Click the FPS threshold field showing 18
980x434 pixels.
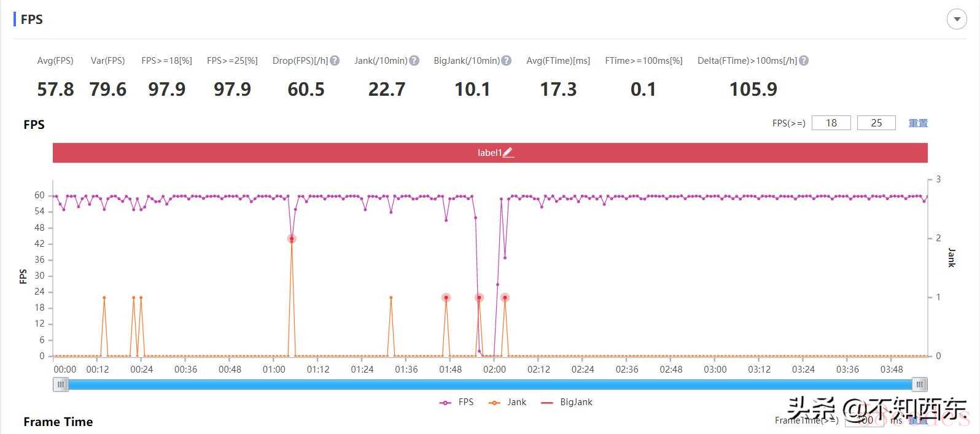(x=831, y=123)
